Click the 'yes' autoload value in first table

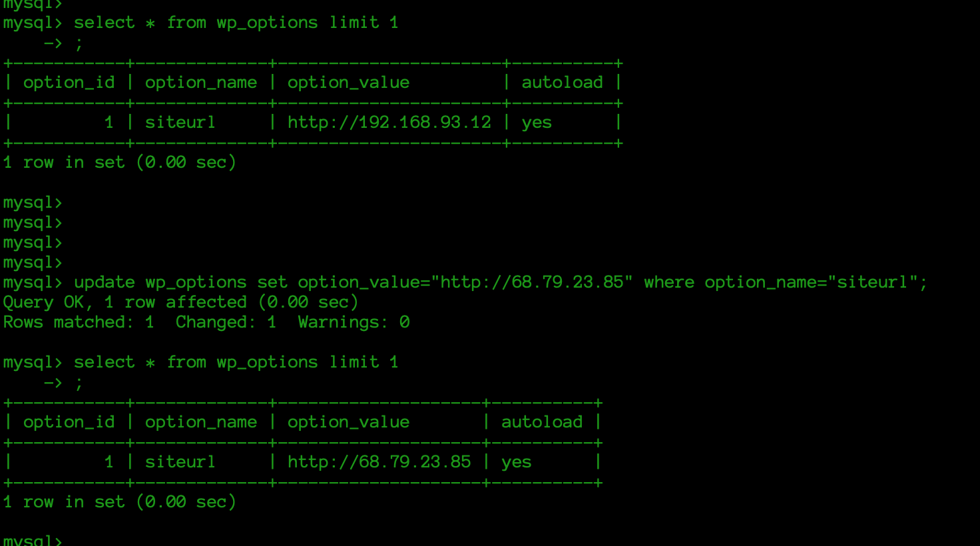(x=537, y=123)
